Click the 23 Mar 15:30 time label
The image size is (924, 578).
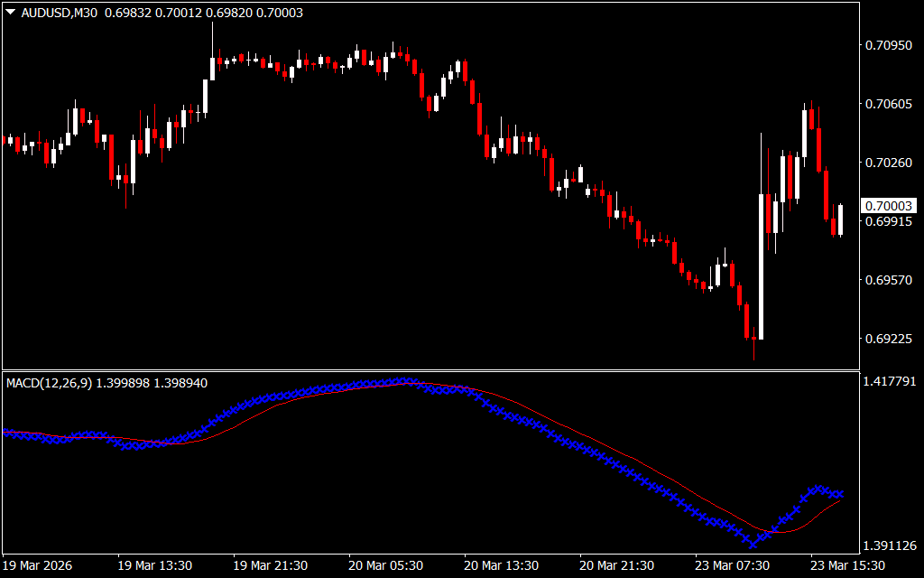[847, 565]
